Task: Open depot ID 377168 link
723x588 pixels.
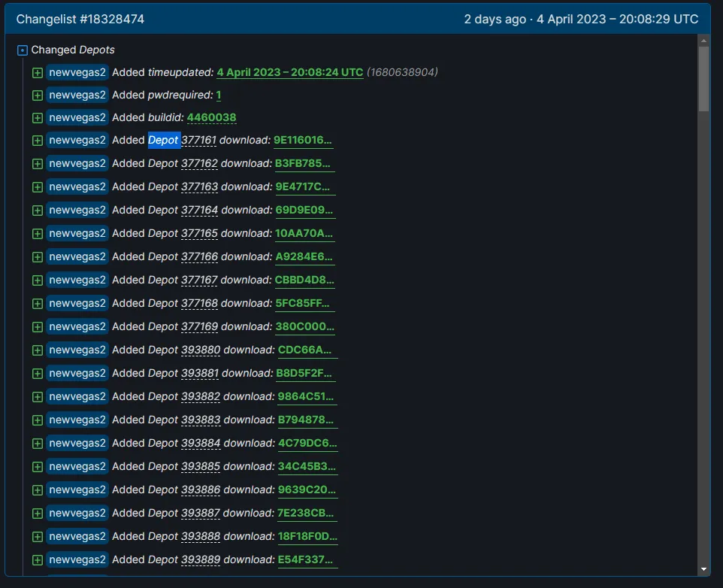Action: tap(199, 303)
